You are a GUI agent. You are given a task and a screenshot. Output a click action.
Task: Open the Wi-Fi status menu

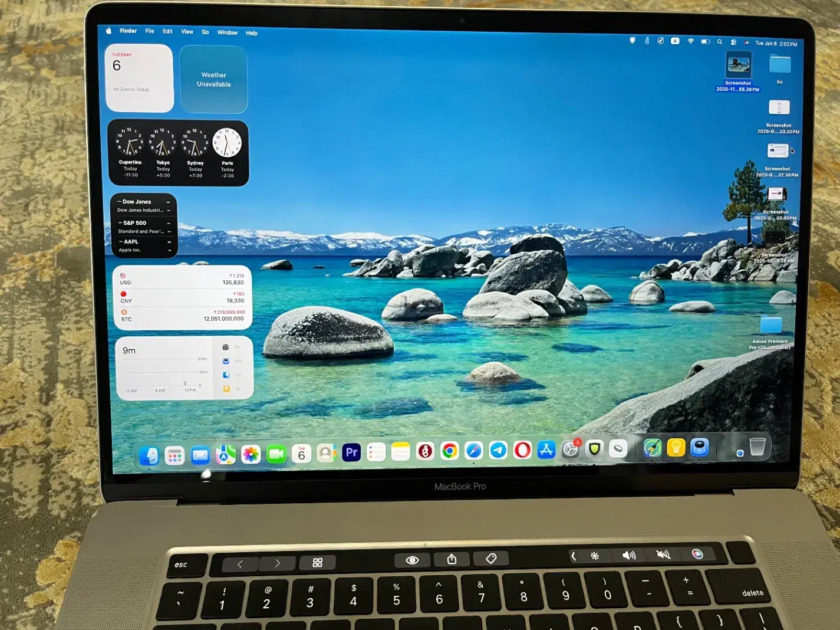[x=690, y=41]
